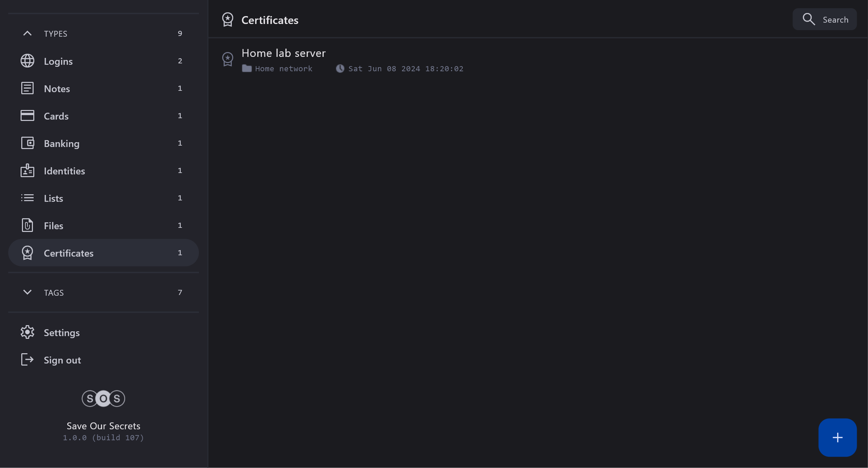Show the Identities list
This screenshot has height=468, width=868.
64,171
